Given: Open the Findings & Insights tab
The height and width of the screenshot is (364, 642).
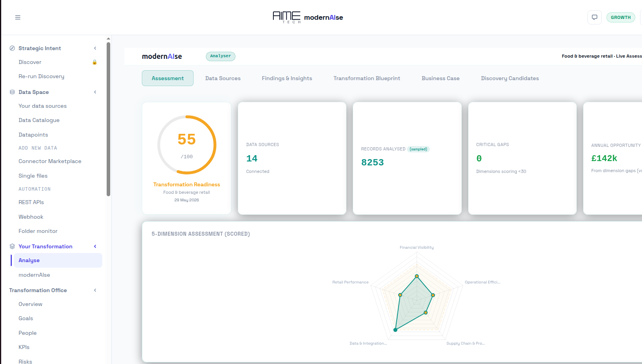Looking at the screenshot, I should (x=287, y=78).
